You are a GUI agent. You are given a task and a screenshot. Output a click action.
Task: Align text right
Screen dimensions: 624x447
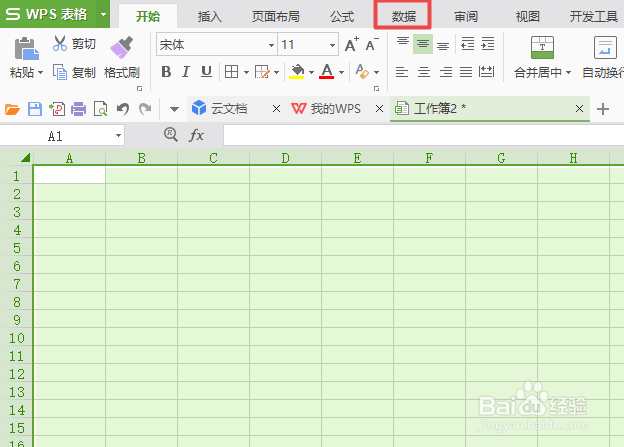(446, 72)
